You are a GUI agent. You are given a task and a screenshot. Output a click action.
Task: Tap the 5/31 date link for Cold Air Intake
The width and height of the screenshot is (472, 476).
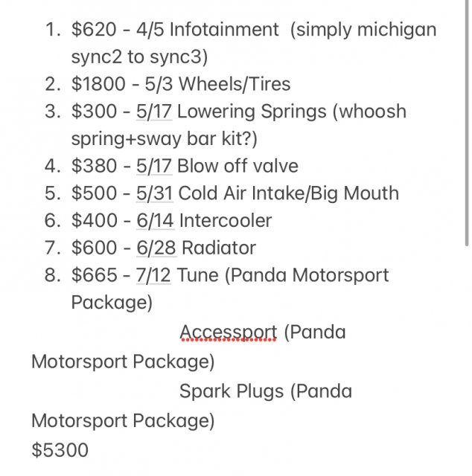[155, 193]
